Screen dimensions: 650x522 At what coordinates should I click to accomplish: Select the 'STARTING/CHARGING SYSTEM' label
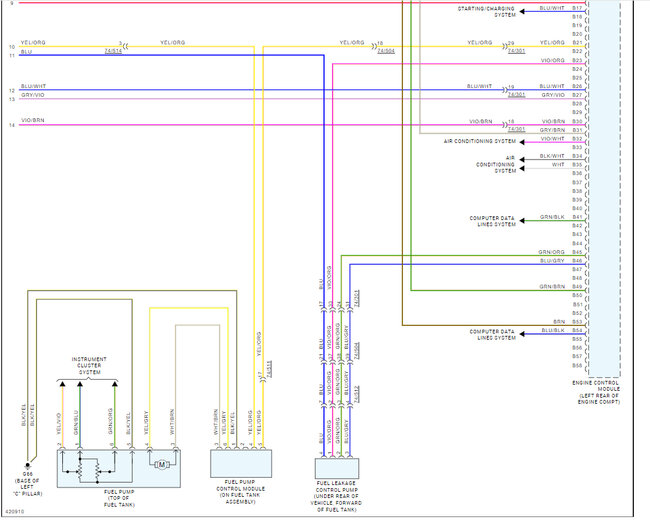486,12
